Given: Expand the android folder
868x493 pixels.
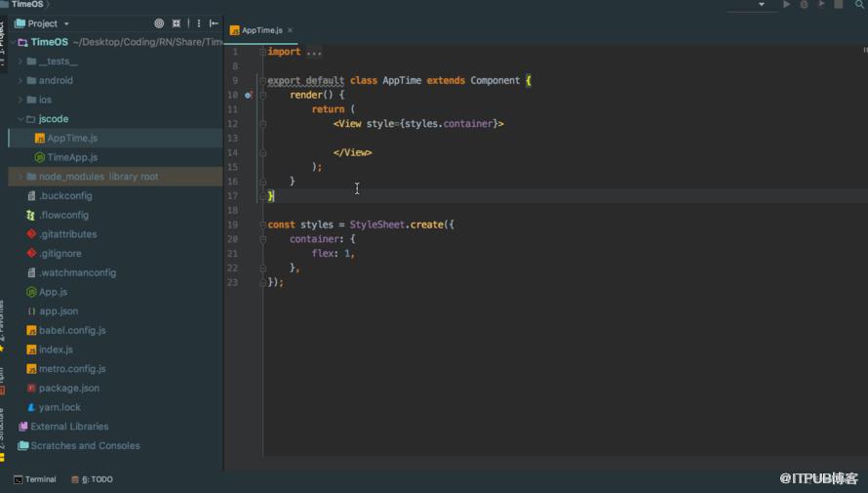Looking at the screenshot, I should (x=20, y=80).
